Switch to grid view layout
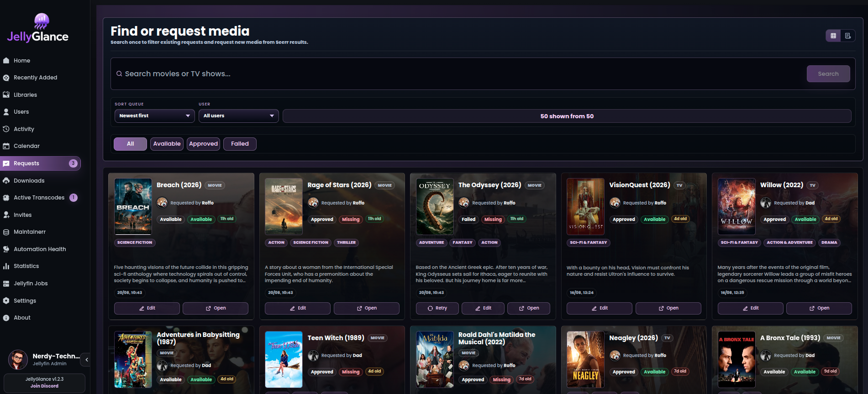This screenshot has width=868, height=394. 833,36
